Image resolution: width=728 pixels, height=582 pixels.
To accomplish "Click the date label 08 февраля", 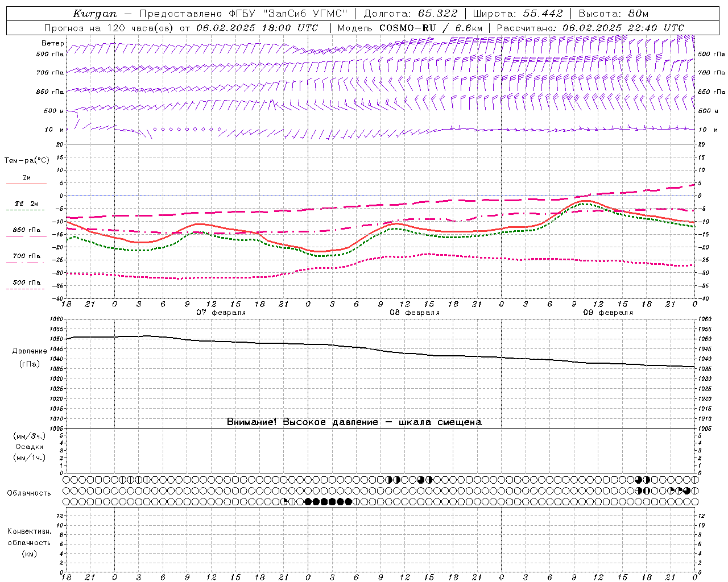I will coord(415,313).
